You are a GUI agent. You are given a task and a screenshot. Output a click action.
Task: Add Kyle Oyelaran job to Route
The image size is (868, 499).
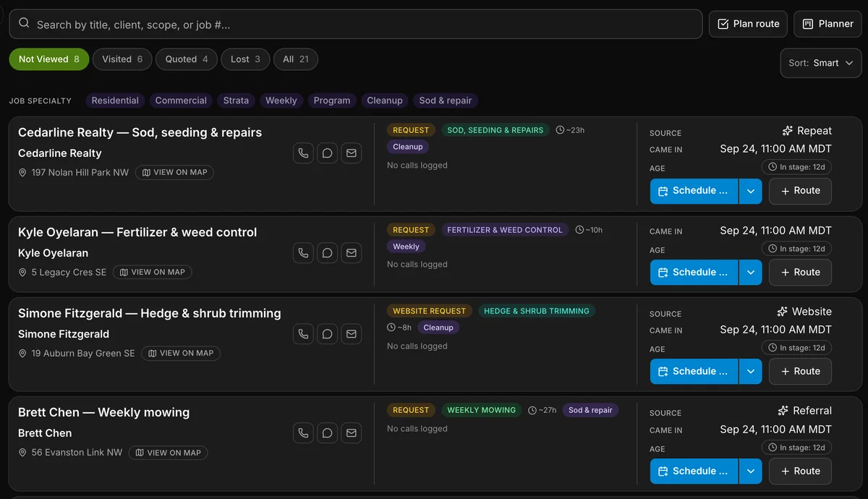tap(799, 273)
